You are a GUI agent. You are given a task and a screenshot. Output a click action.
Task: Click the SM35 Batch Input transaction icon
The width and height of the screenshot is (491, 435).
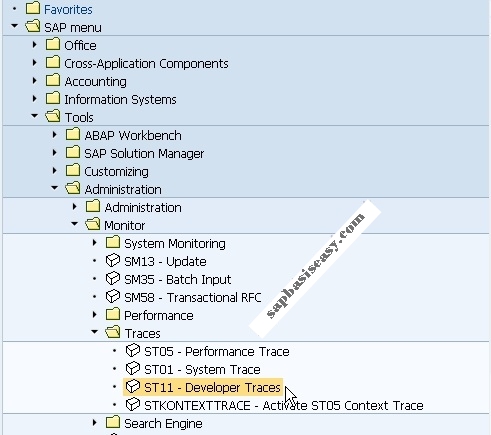click(113, 278)
